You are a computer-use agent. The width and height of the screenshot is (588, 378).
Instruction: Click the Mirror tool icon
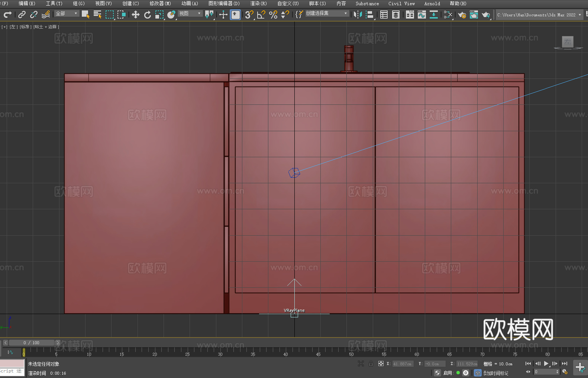(x=358, y=14)
